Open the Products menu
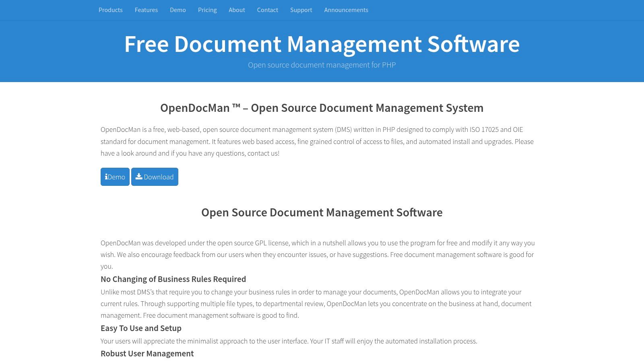Screen dimensions: 644x362 pyautogui.click(x=110, y=10)
